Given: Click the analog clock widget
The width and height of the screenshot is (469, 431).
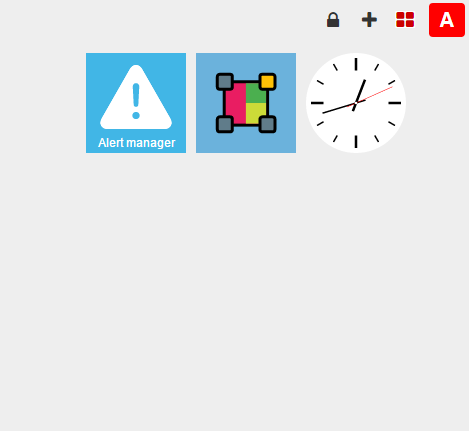Looking at the screenshot, I should [356, 103].
